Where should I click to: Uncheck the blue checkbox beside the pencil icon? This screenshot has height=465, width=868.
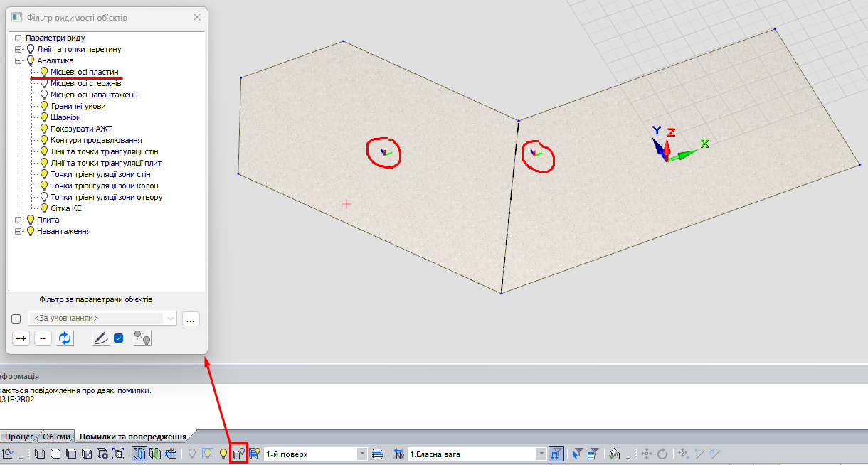119,338
